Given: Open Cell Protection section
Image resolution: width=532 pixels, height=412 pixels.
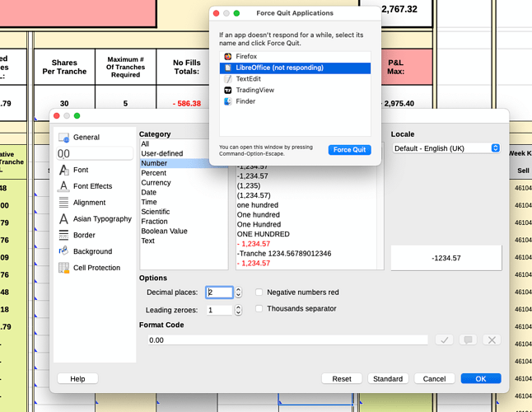Looking at the screenshot, I should (x=95, y=268).
